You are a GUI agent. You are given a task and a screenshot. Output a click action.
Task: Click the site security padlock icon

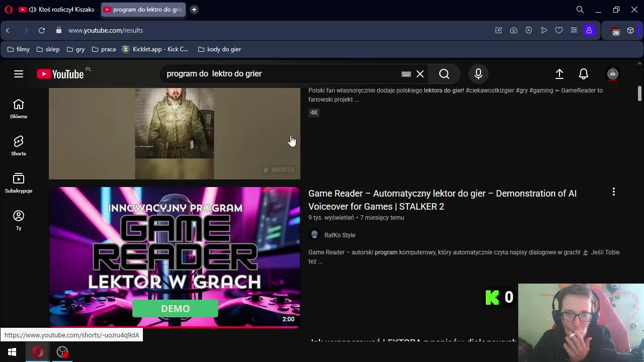(59, 31)
